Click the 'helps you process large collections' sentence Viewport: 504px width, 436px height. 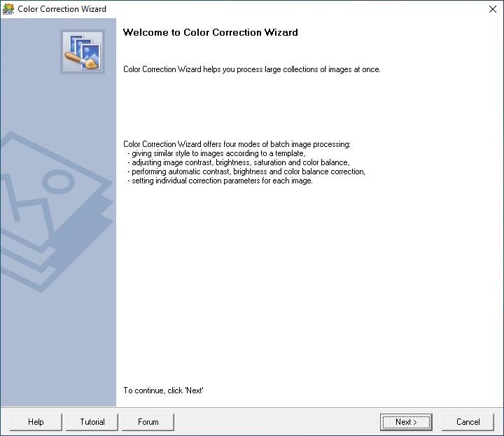pos(252,69)
